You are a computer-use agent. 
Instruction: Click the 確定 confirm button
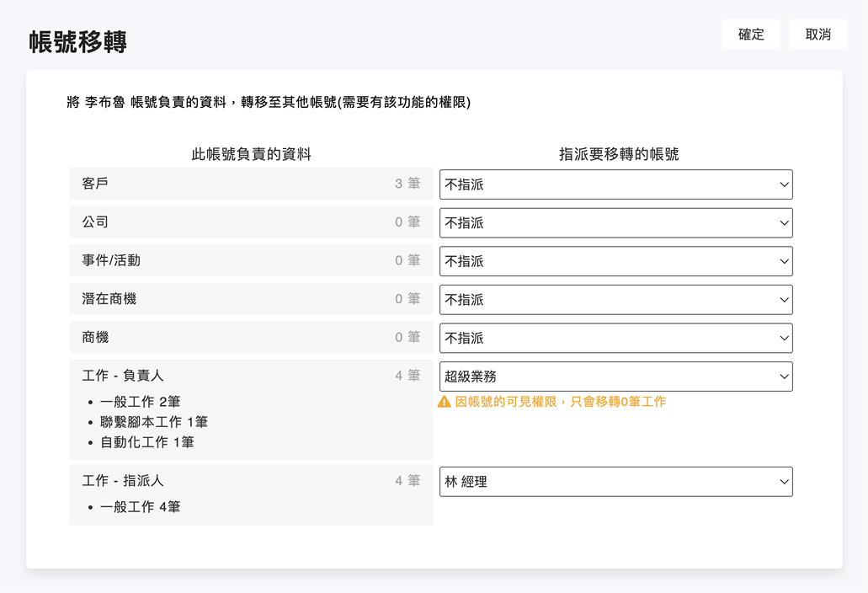(751, 35)
